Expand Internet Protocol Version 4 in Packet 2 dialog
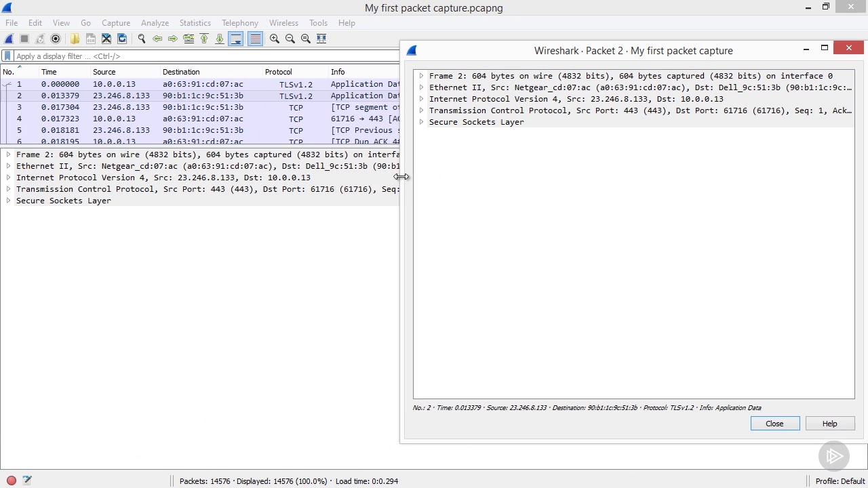The image size is (868, 488). (x=421, y=99)
